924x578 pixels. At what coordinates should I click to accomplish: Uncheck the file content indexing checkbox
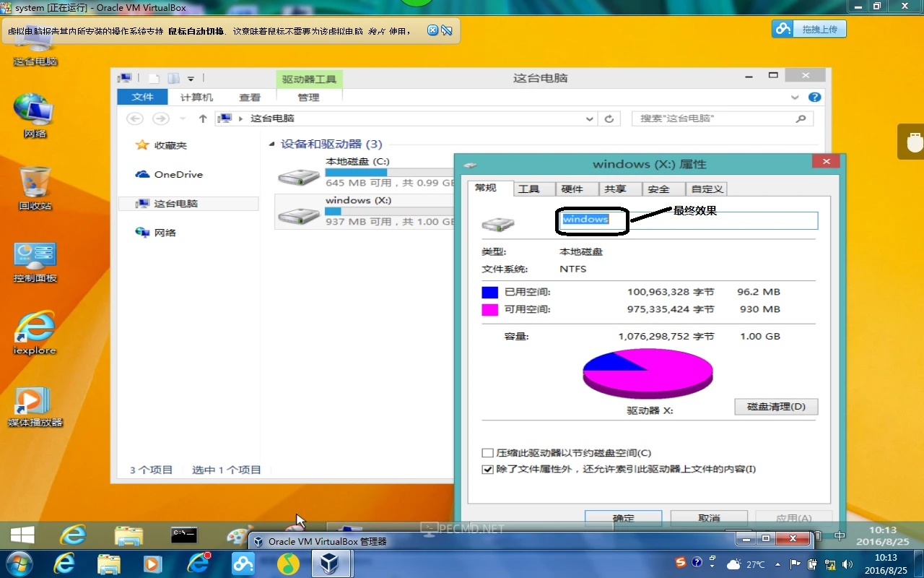click(x=487, y=469)
